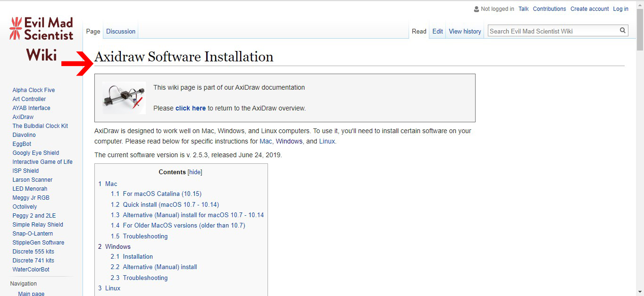Click the scrollbar down arrow
This screenshot has width=644, height=296.
[x=640, y=292]
